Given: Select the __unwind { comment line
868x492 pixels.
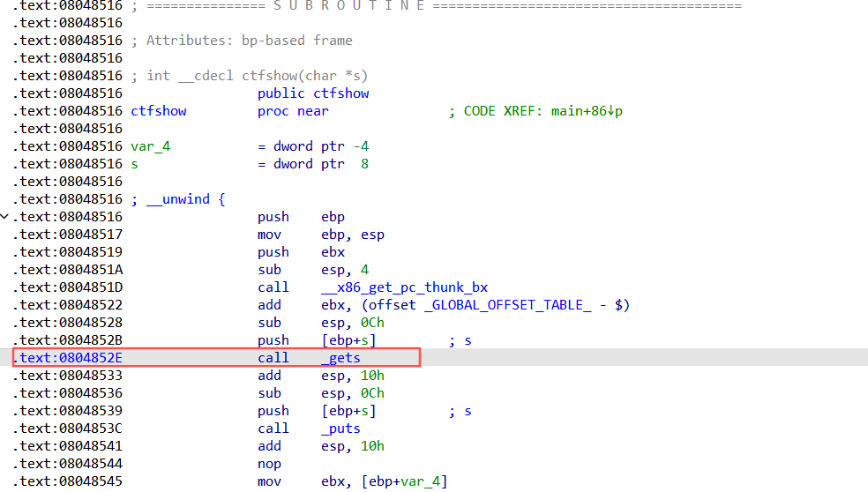Looking at the screenshot, I should click(177, 199).
